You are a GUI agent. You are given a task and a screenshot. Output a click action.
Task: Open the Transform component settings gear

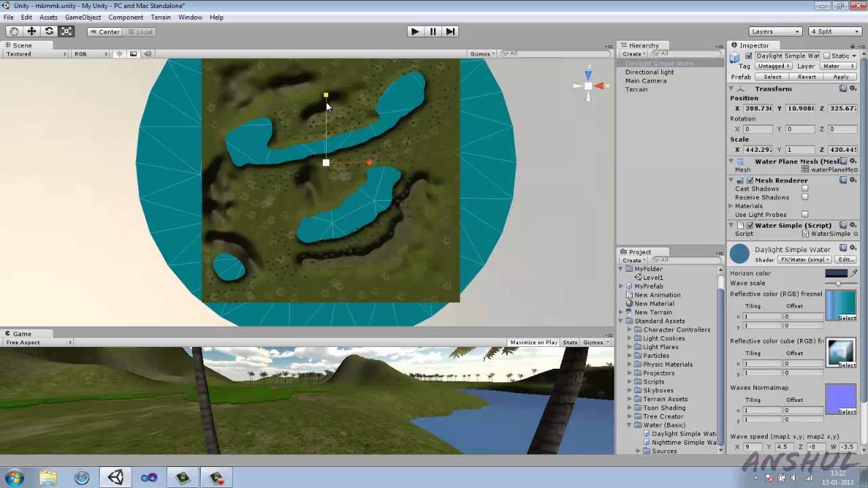point(853,89)
